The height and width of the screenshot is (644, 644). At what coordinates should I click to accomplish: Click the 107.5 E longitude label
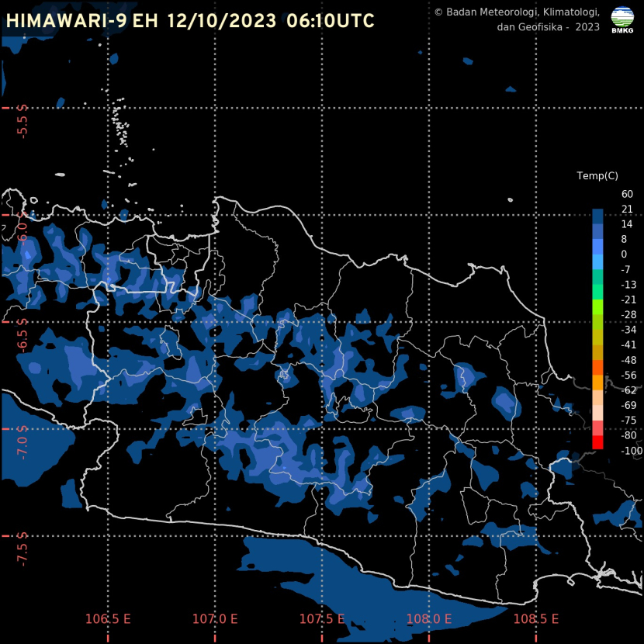322,619
